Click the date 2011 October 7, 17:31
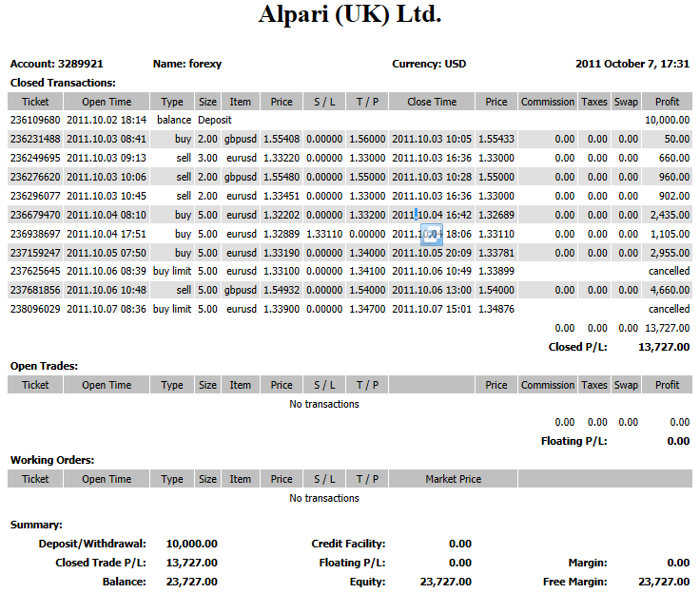 tap(632, 64)
